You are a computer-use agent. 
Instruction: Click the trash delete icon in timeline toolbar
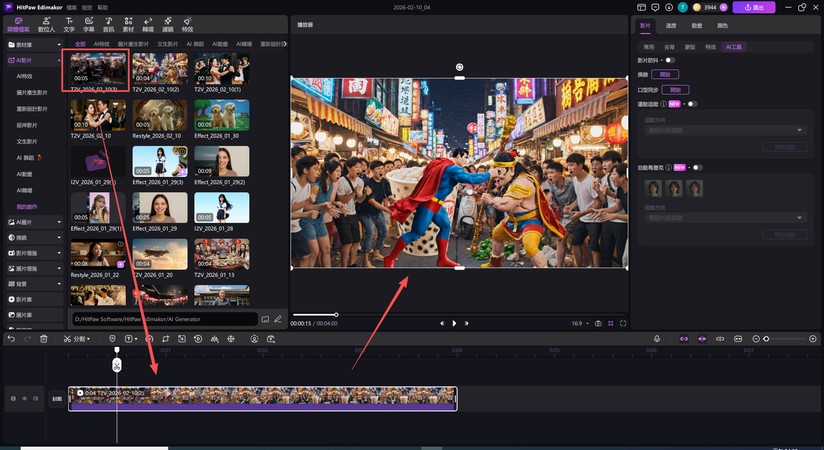point(43,339)
